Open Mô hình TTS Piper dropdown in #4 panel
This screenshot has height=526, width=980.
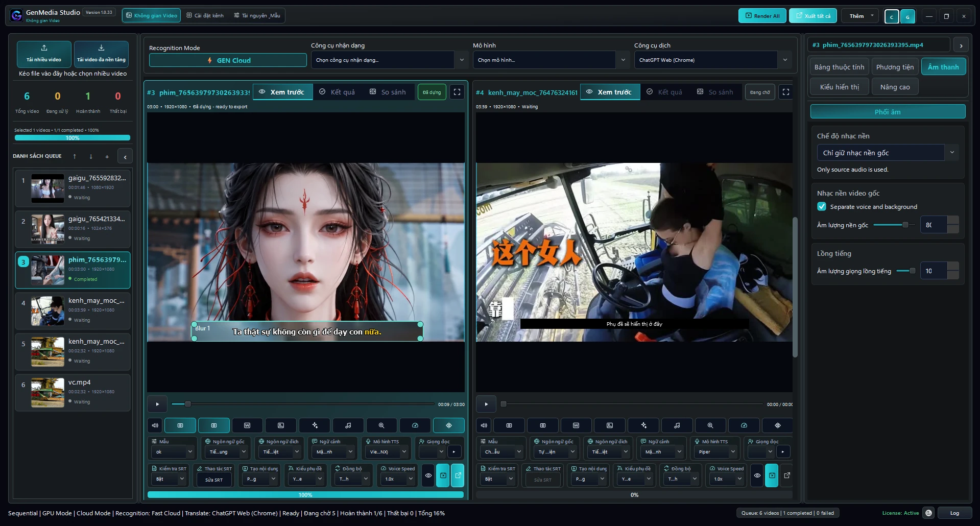715,451
